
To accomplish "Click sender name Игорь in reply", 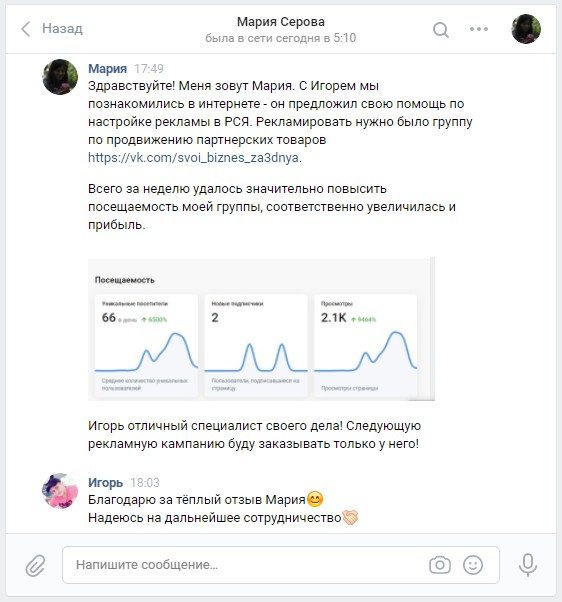I will tap(105, 482).
